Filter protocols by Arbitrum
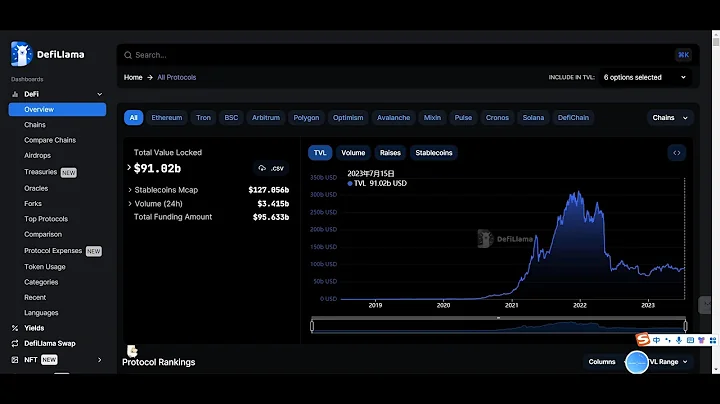Image resolution: width=720 pixels, height=404 pixels. tap(266, 118)
